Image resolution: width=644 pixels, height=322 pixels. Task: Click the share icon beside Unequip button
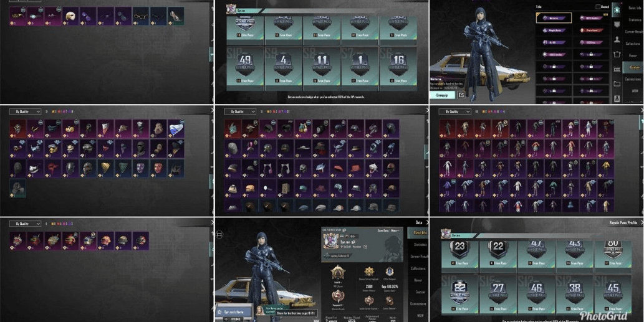click(461, 95)
